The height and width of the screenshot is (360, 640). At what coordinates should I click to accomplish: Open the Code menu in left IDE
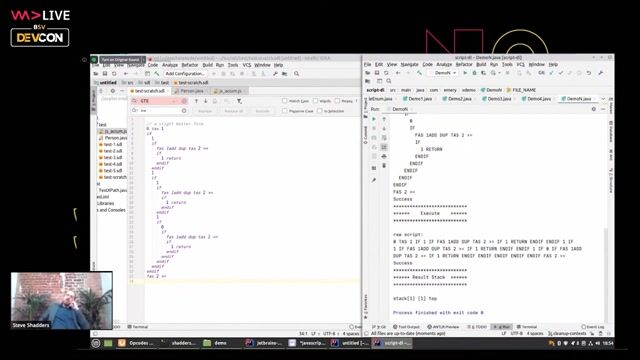[153, 65]
